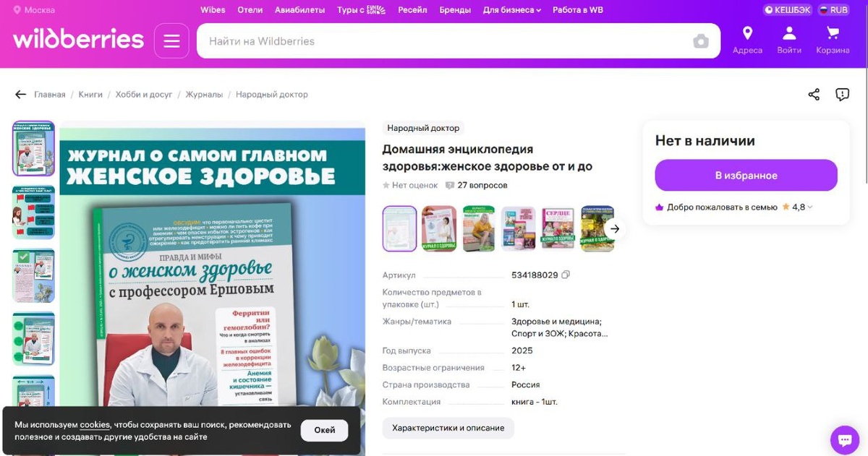Screen dimensions: 868x456
Task: Expand the Для бизнеса dropdown
Action: pos(511,10)
